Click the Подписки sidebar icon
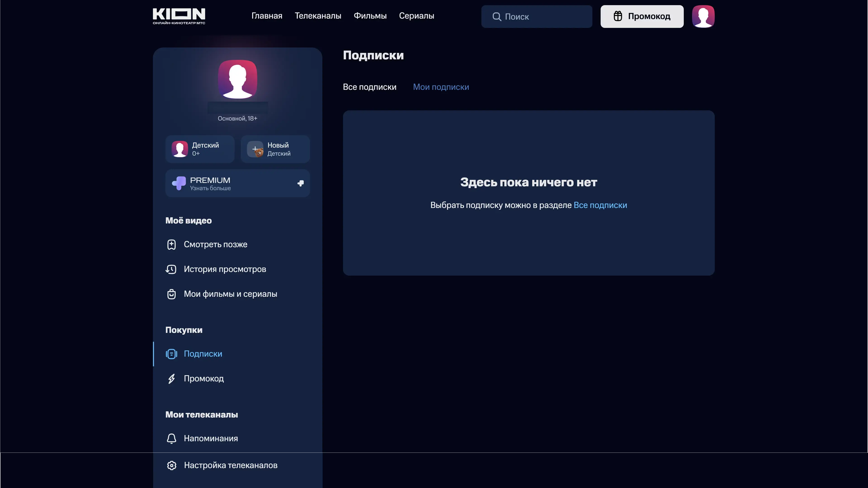 (x=172, y=354)
